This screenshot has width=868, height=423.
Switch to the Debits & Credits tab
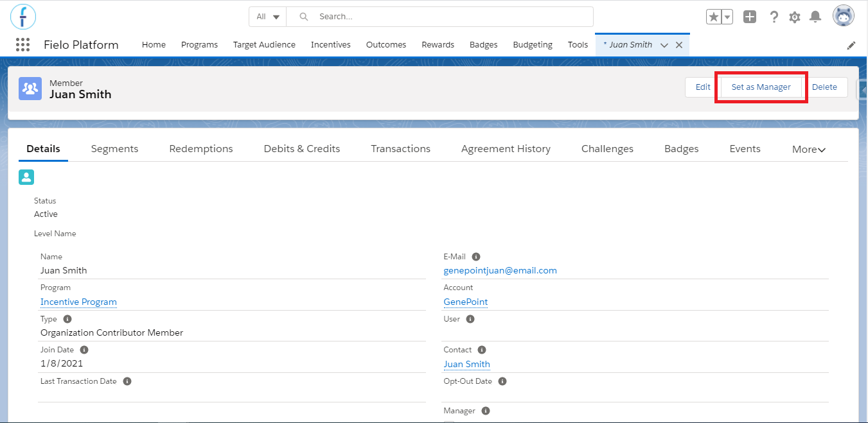(302, 149)
